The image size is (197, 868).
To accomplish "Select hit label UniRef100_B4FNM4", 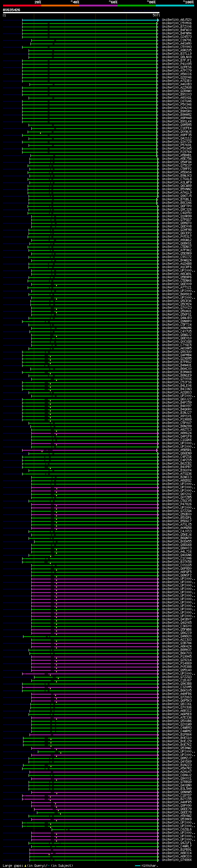I will [177, 33].
